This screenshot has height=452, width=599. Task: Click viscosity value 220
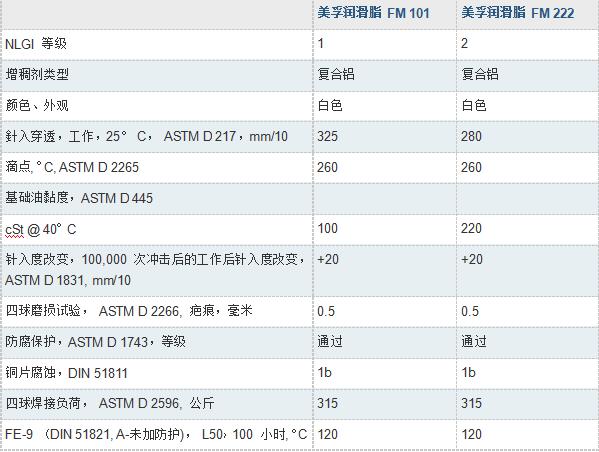click(471, 228)
